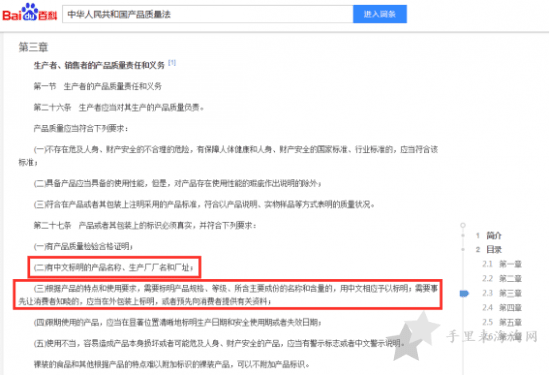Go to 2.5 第五章 in sidebar

coord(502,322)
